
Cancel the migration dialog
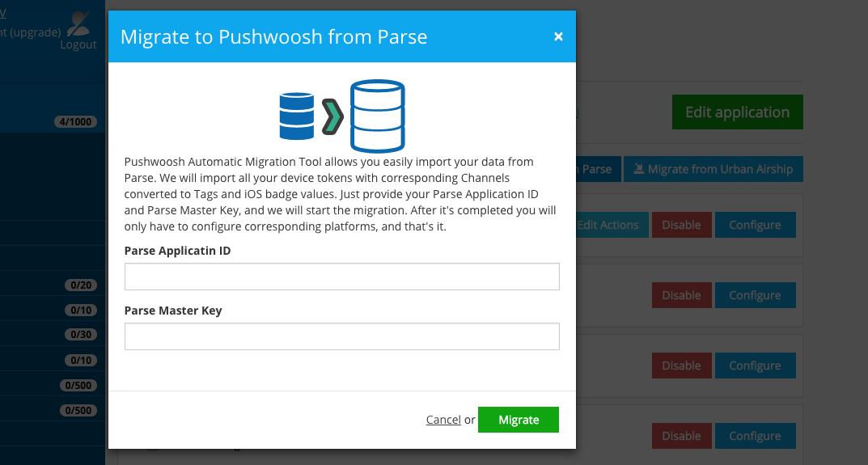tap(443, 420)
